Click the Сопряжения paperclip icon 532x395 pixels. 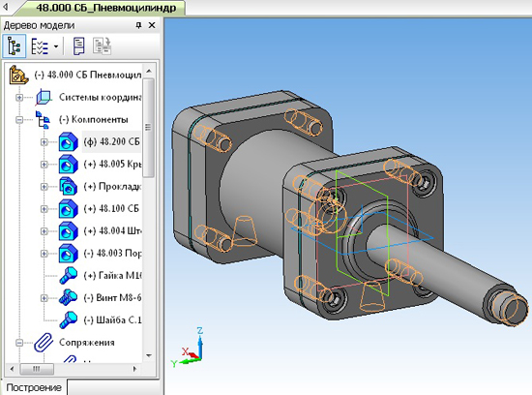(x=44, y=343)
